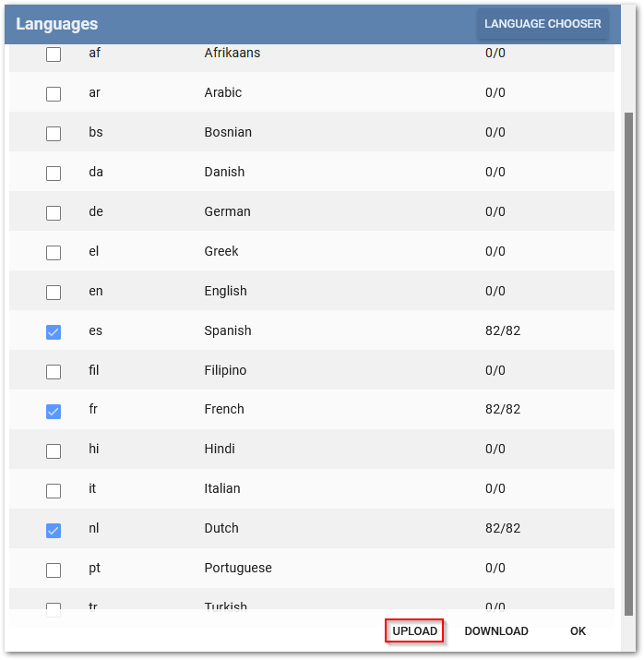Click the 'fil' language code
The width and height of the screenshot is (644, 660).
pyautogui.click(x=94, y=370)
